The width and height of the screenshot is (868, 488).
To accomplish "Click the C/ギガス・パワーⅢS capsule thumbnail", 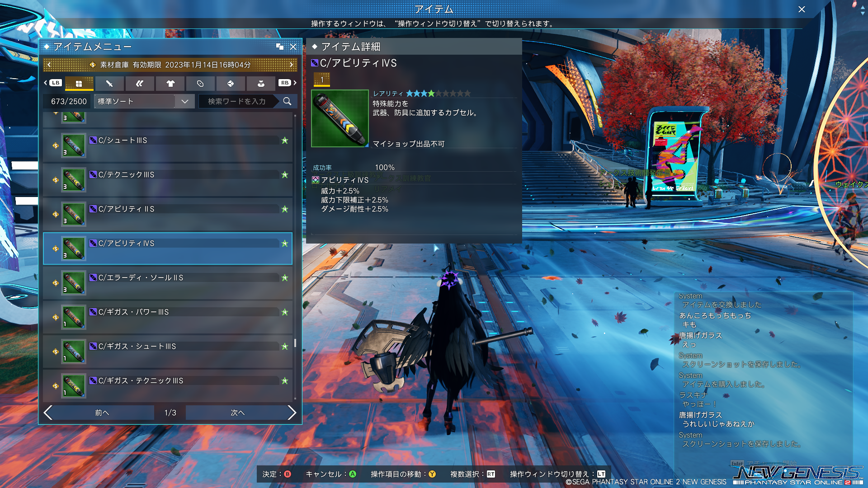I will point(74,317).
